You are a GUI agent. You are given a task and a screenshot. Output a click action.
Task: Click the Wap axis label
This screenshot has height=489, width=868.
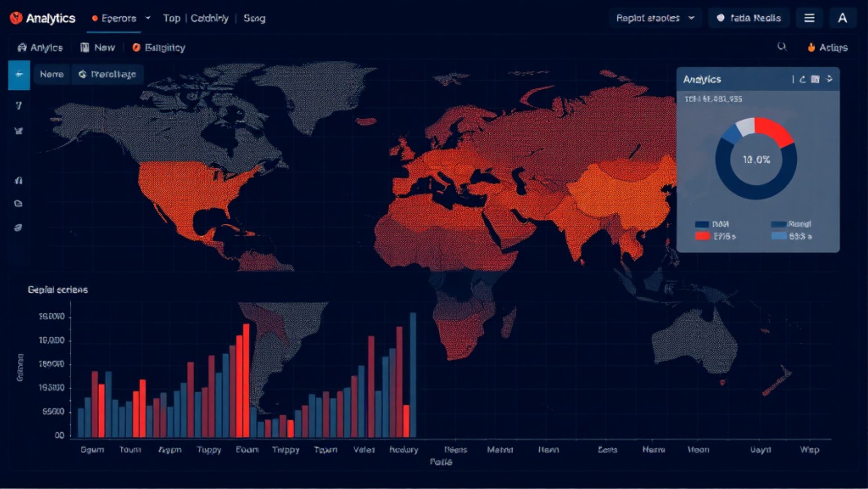tap(809, 450)
